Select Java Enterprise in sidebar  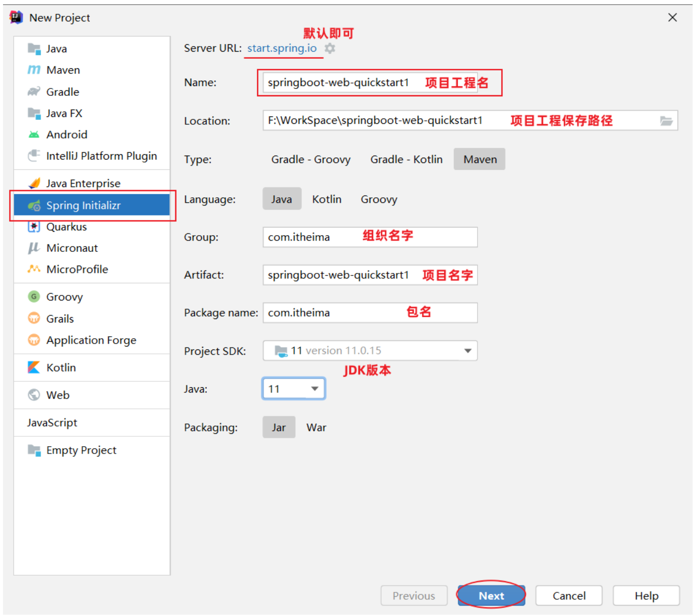pyautogui.click(x=92, y=183)
